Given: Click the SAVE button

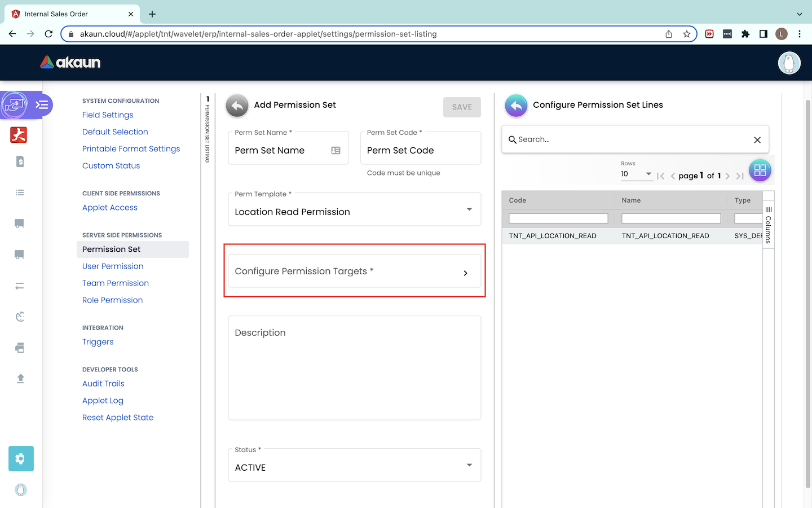Looking at the screenshot, I should (x=461, y=107).
